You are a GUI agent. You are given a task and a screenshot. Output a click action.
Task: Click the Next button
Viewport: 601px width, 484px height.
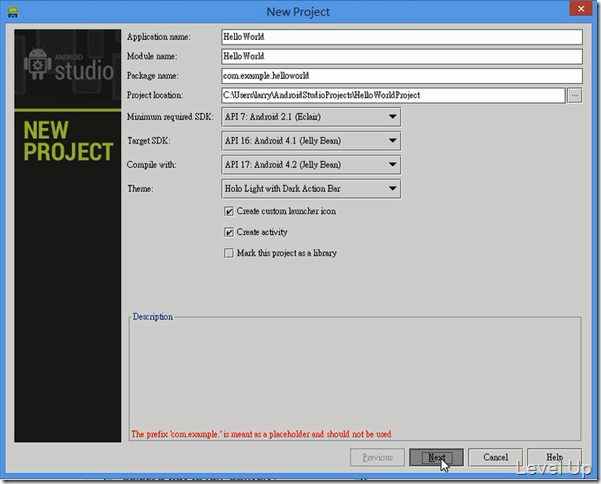[x=437, y=457]
